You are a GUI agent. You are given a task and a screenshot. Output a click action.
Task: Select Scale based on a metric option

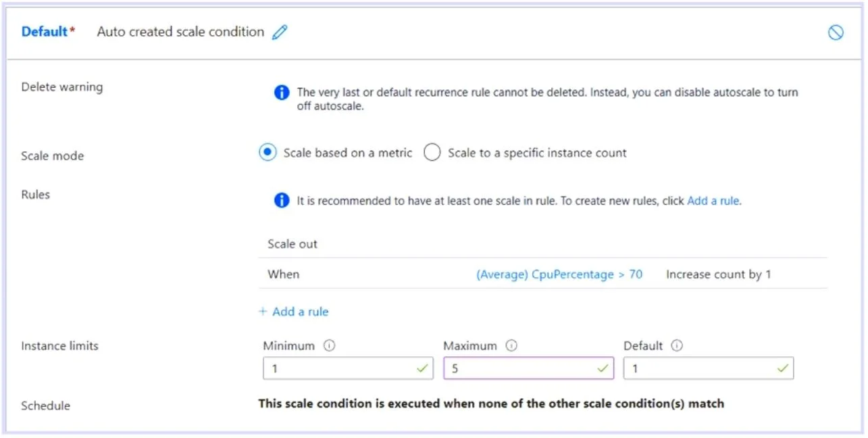(x=267, y=153)
